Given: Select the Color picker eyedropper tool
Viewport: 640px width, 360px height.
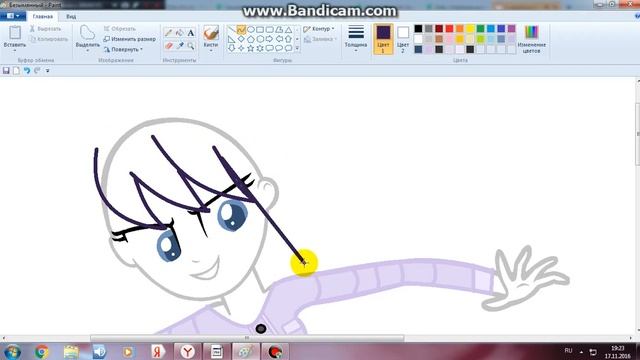Looking at the screenshot, I should 180,46.
